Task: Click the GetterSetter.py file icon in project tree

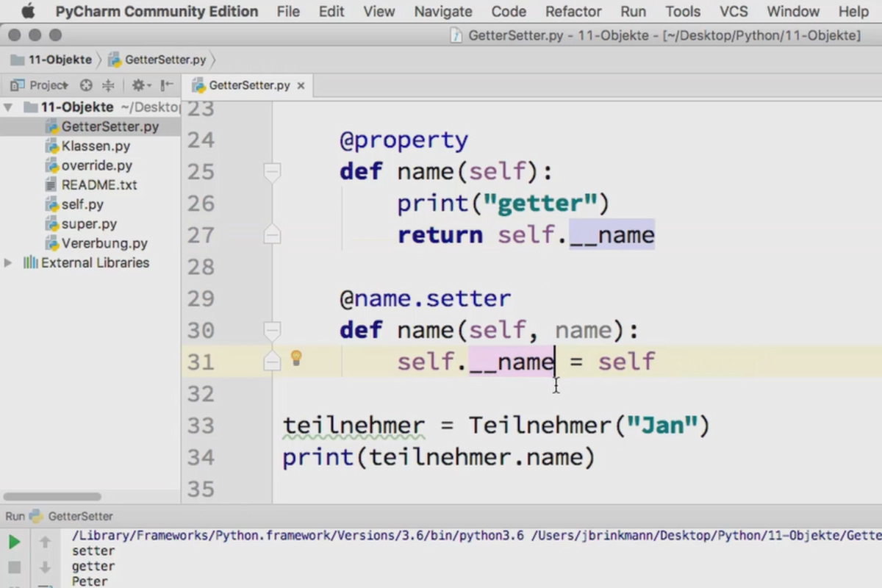Action: (x=52, y=126)
